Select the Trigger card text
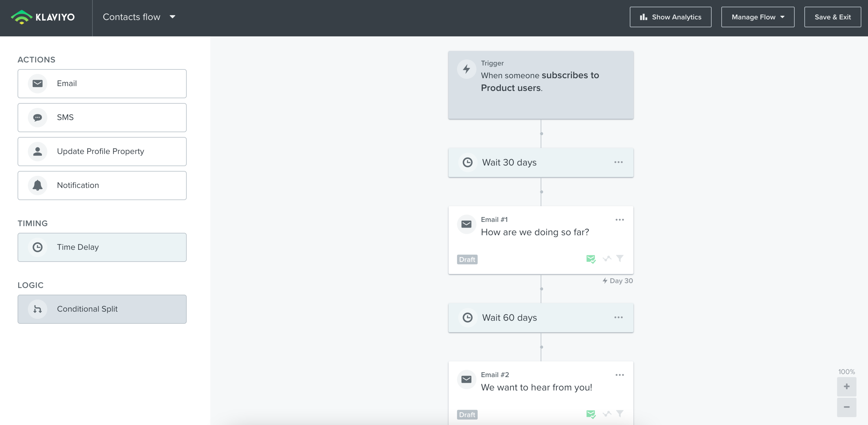Viewport: 868px width, 425px height. (540, 82)
